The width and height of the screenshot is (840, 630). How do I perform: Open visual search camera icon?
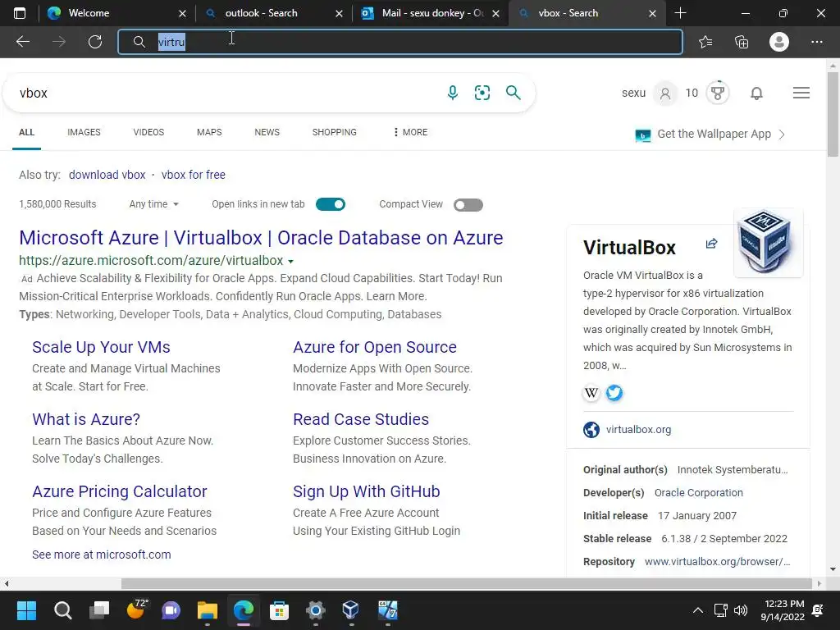click(x=482, y=93)
